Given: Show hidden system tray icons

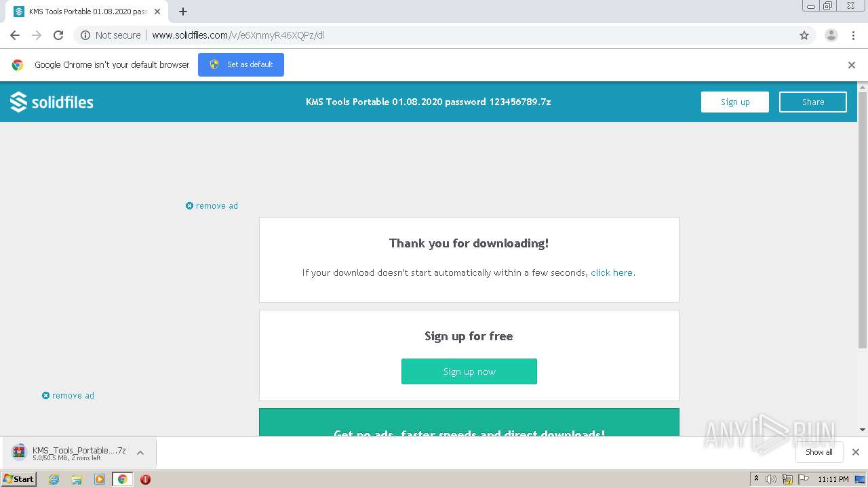Looking at the screenshot, I should [757, 479].
